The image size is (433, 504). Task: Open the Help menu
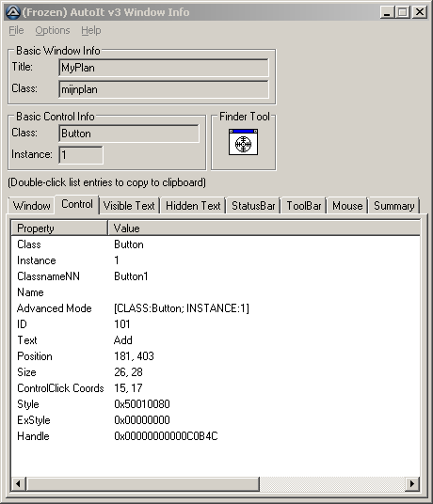[90, 30]
